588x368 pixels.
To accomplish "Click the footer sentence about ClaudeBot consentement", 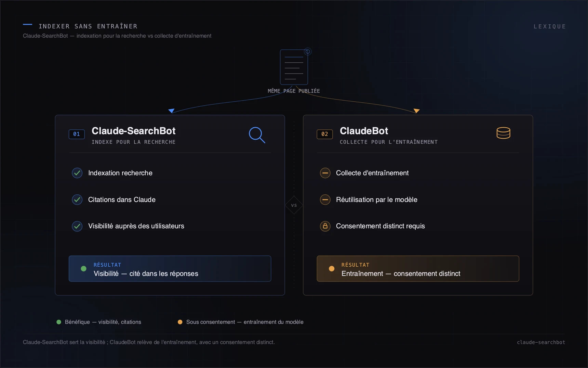I will point(149,342).
